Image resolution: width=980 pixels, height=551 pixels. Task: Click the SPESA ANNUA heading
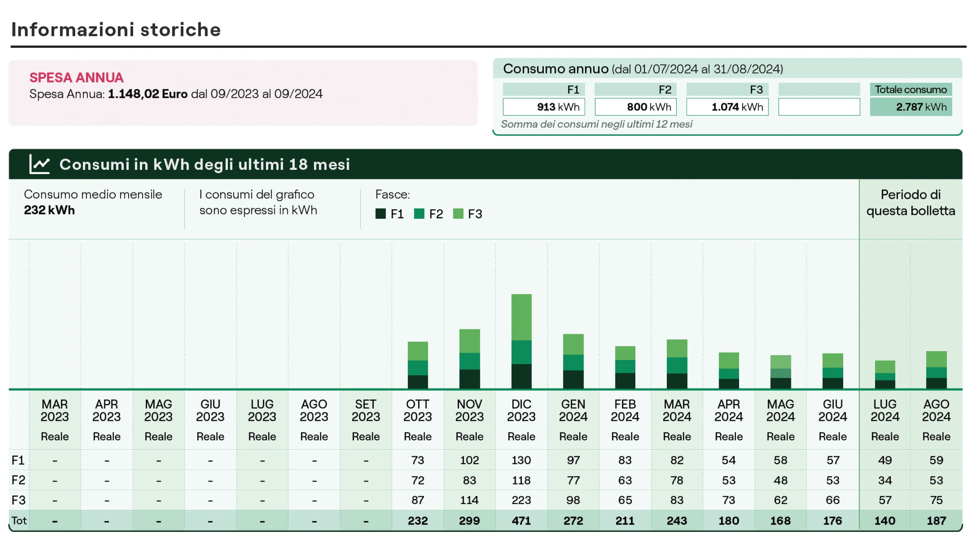point(76,78)
